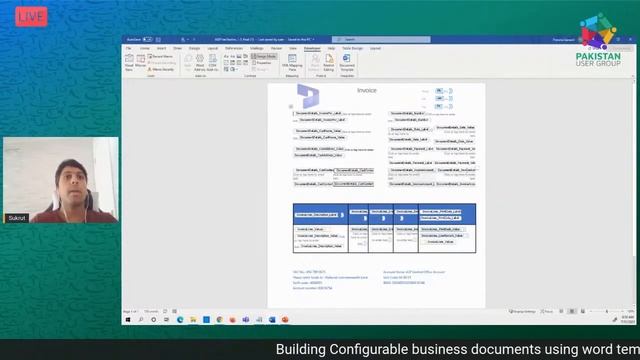
Task: Click the Search box in title bar
Action: [381, 40]
